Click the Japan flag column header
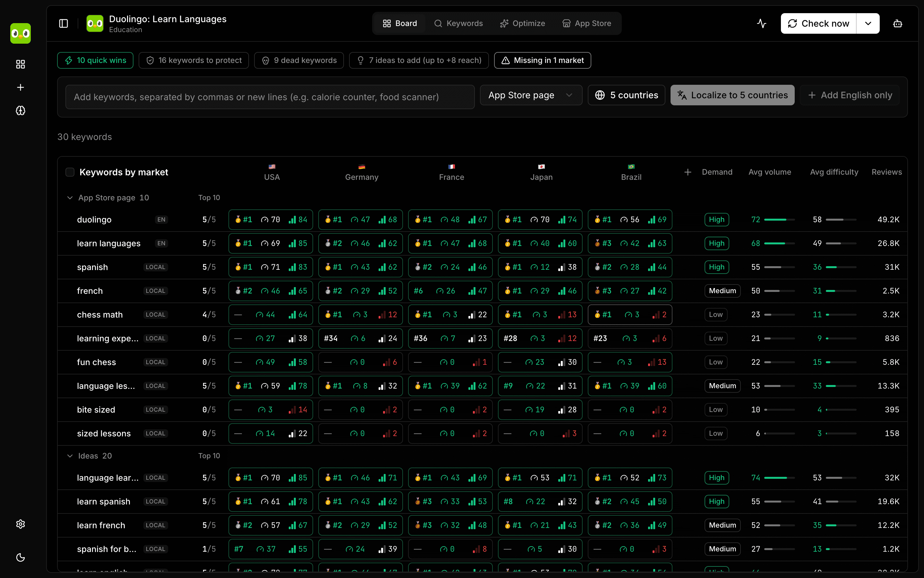Viewport: 924px width, 578px height. point(542,172)
